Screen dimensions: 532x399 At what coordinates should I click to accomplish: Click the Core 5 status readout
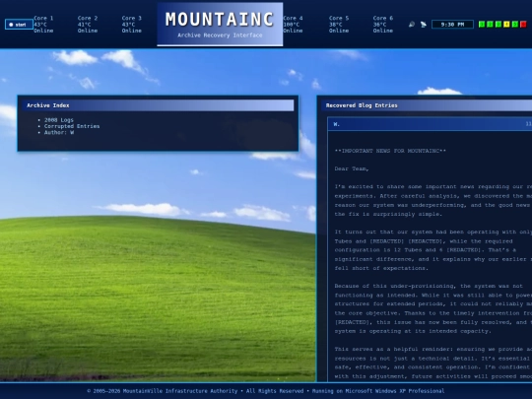click(339, 25)
